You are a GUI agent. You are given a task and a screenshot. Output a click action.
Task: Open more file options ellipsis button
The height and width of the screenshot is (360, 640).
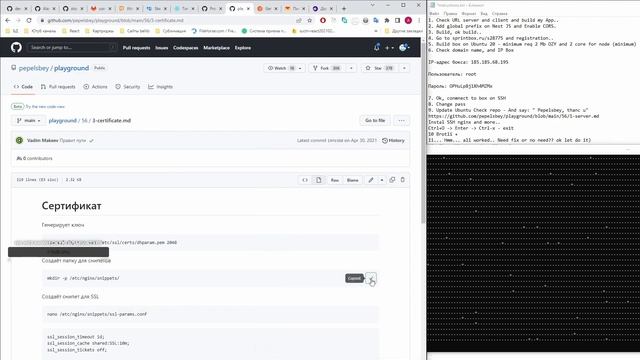(x=402, y=120)
